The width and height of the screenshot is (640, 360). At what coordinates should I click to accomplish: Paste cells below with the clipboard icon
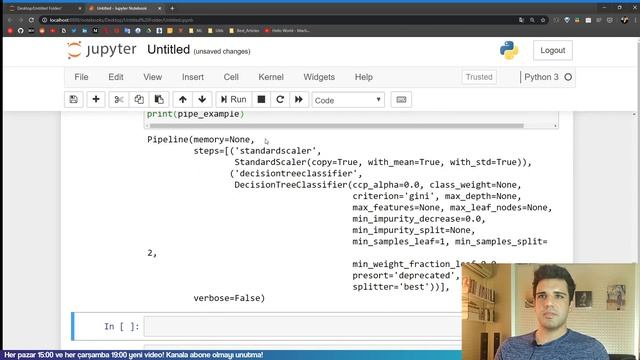[x=159, y=100]
